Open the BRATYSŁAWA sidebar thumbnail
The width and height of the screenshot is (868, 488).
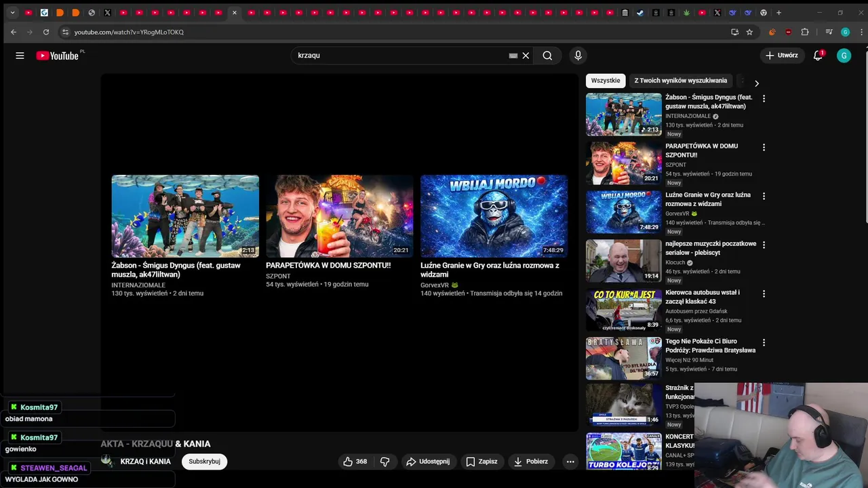(624, 358)
